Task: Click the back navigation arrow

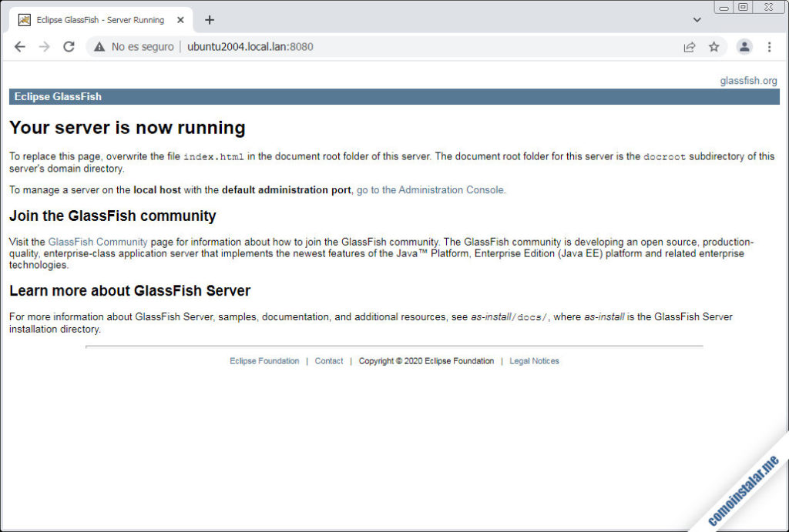Action: [20, 46]
